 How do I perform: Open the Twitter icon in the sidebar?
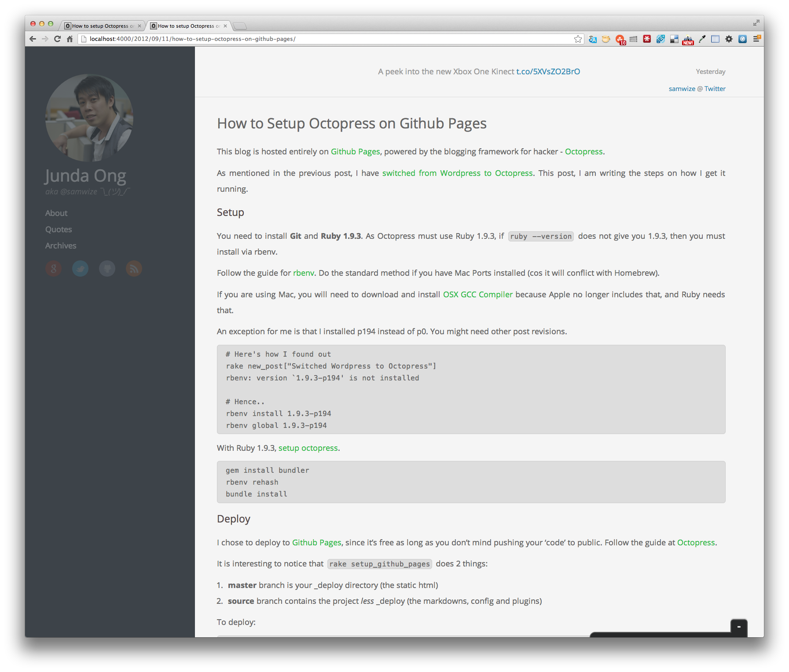click(x=80, y=269)
